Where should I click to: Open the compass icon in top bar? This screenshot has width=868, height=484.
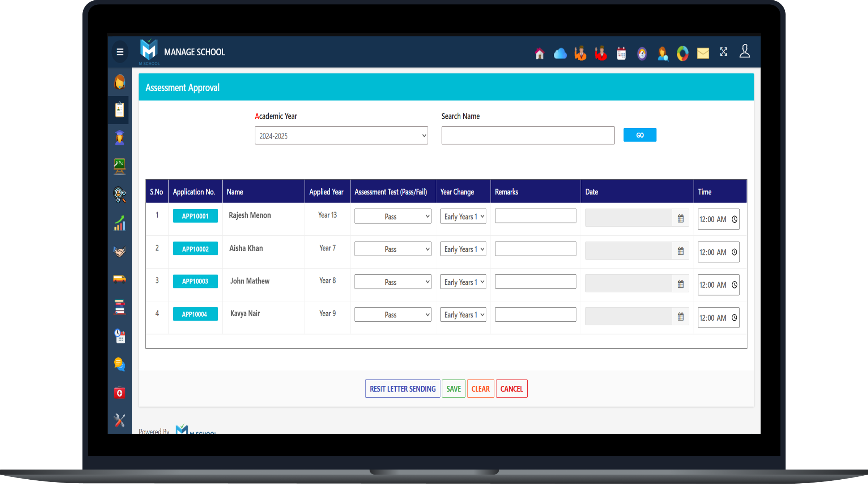[642, 53]
